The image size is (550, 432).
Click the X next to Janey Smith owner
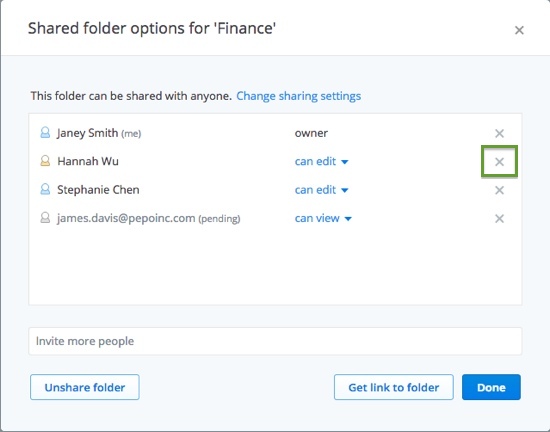click(499, 133)
